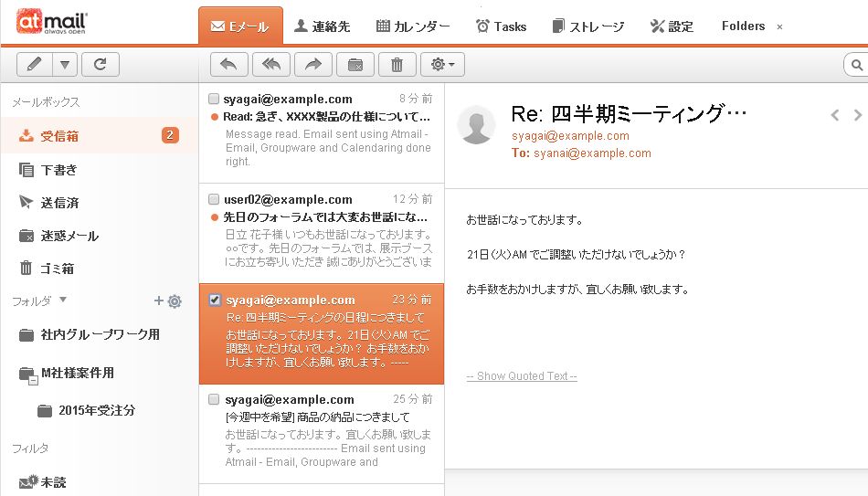Switch to the カレンダー tab
The image size is (868, 496).
coord(413,26)
